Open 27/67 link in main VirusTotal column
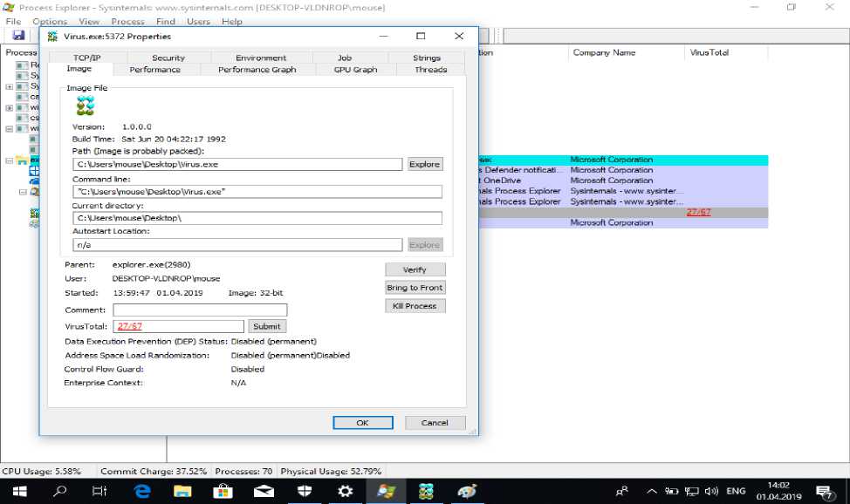This screenshot has height=504, width=850. (x=698, y=212)
